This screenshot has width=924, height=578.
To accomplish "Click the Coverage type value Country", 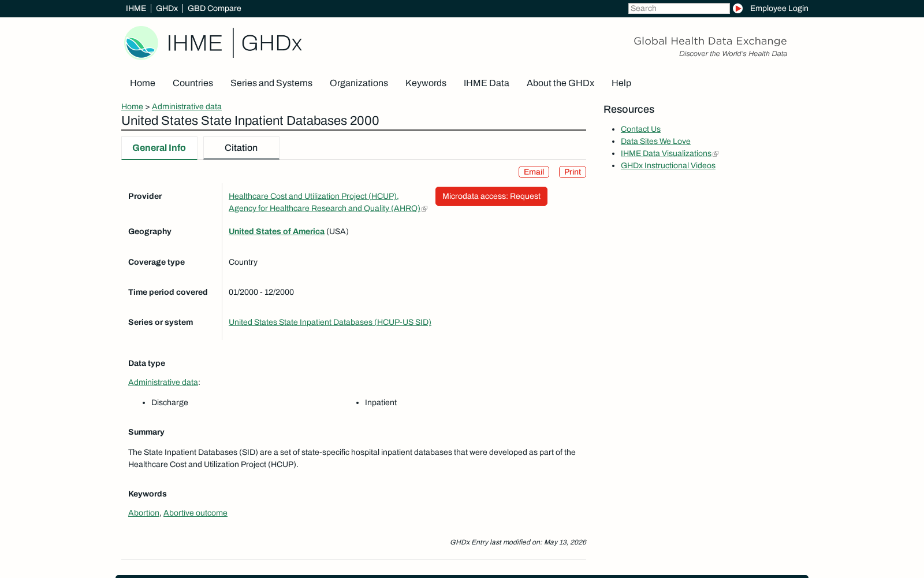I will click(243, 262).
